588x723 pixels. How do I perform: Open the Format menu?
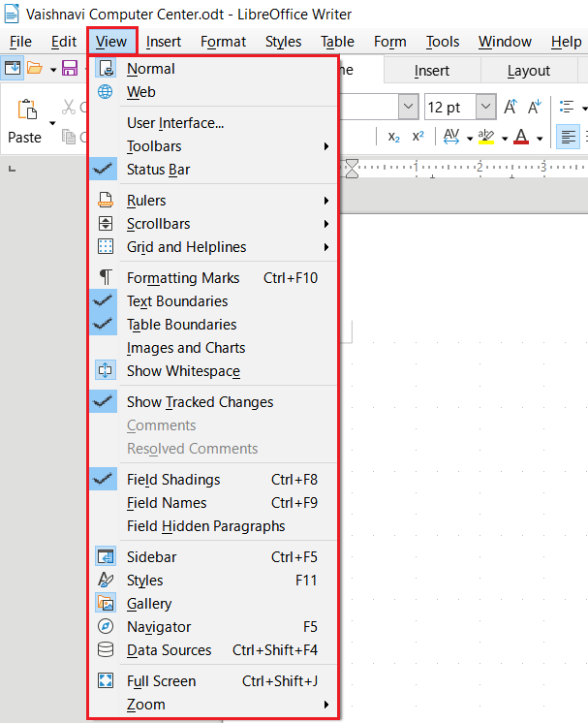tap(223, 42)
